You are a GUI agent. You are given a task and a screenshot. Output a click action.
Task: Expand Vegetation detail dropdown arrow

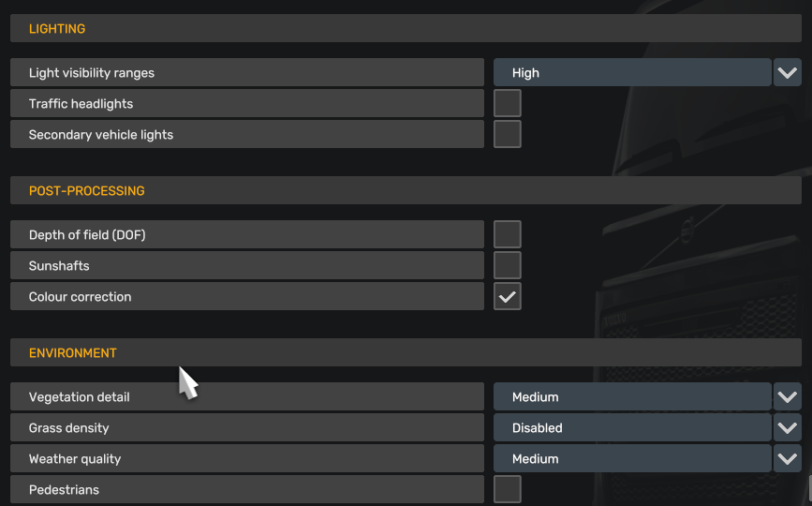787,396
